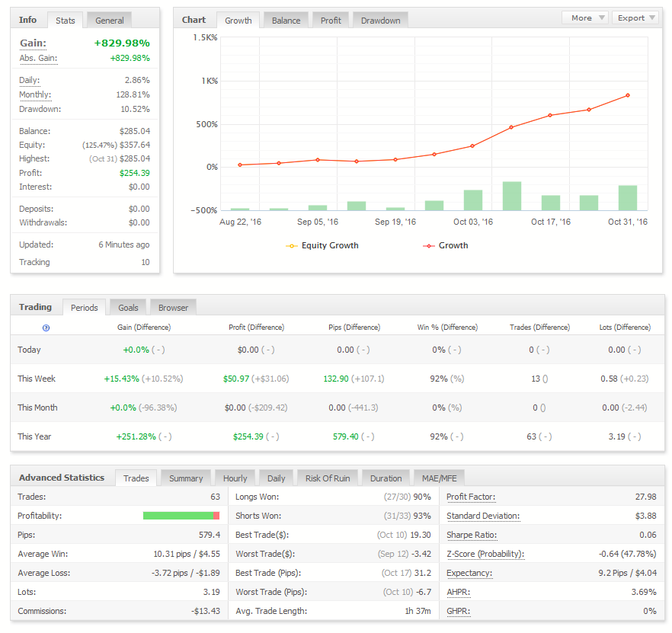Click the tallest green bar near Oct 10
Image resolution: width=672 pixels, height=633 pixels.
[512, 196]
